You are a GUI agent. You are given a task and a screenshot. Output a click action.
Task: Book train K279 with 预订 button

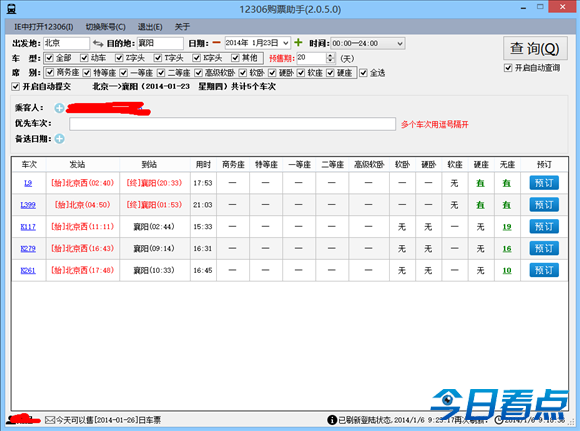point(544,248)
